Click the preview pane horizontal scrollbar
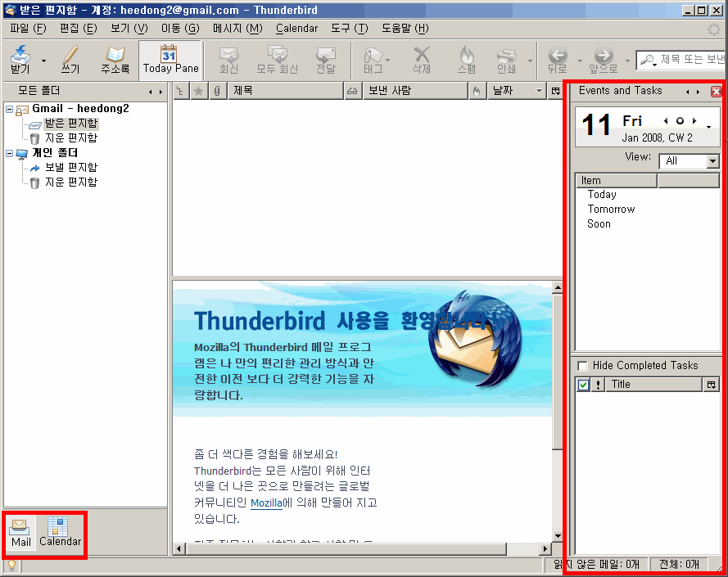The width and height of the screenshot is (728, 577). coord(362,548)
